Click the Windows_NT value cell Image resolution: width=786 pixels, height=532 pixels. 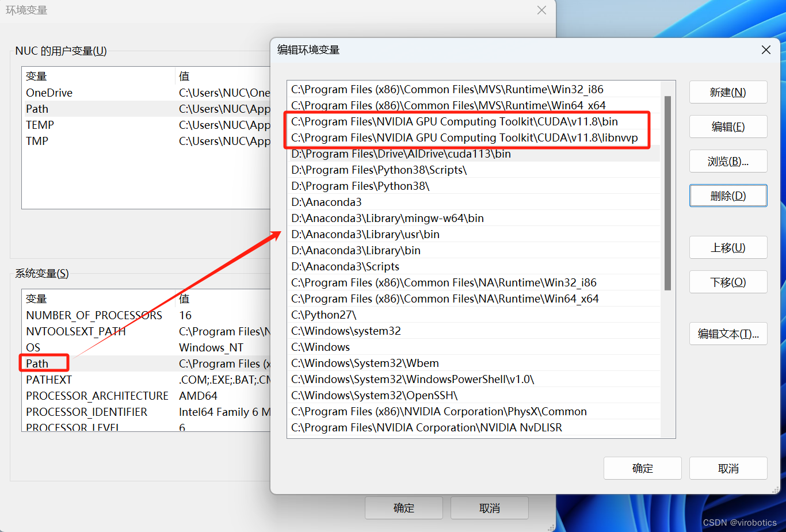coord(211,347)
